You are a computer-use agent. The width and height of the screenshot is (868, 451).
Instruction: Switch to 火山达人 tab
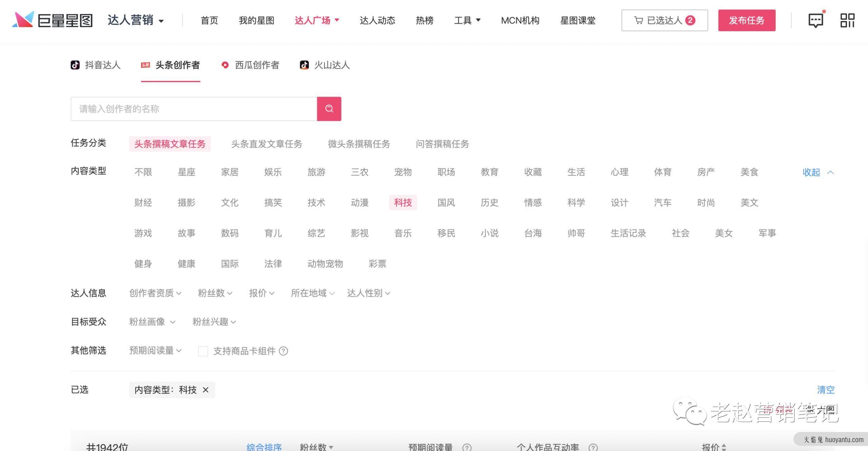325,65
